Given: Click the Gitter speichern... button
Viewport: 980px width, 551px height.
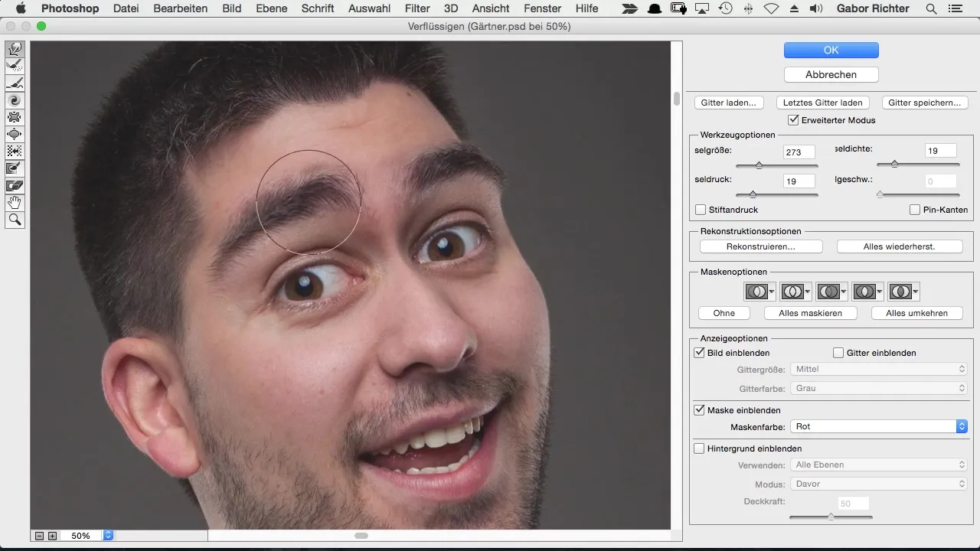Looking at the screenshot, I should 925,103.
